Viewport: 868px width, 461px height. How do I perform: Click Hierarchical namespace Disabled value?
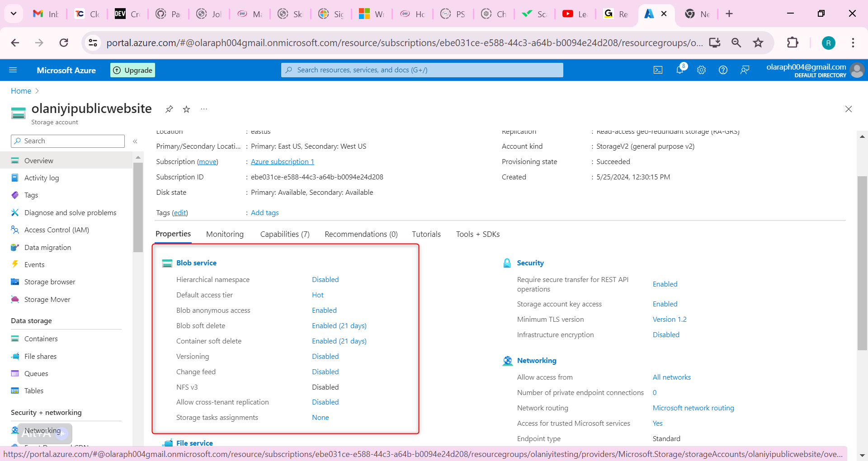click(x=325, y=280)
